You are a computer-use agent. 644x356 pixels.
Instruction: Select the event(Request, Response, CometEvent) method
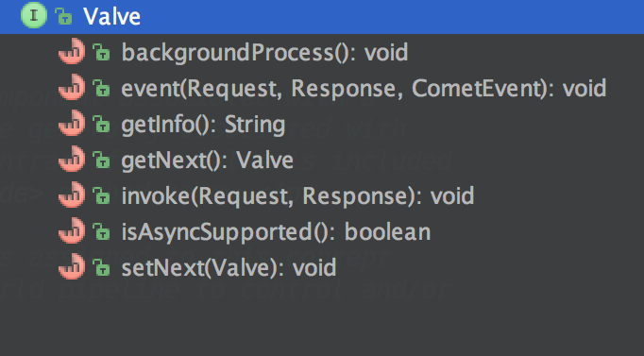[x=364, y=88]
